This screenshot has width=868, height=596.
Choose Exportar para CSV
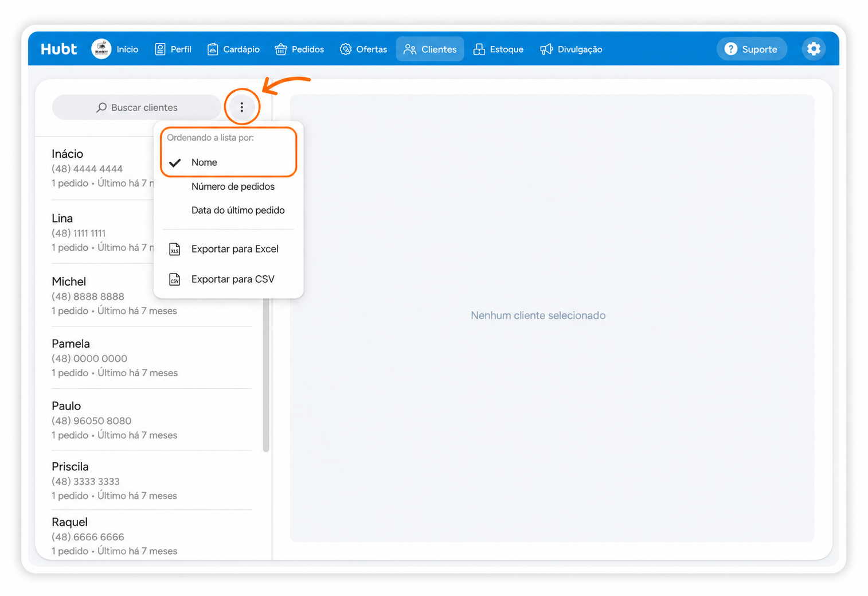[x=229, y=279]
